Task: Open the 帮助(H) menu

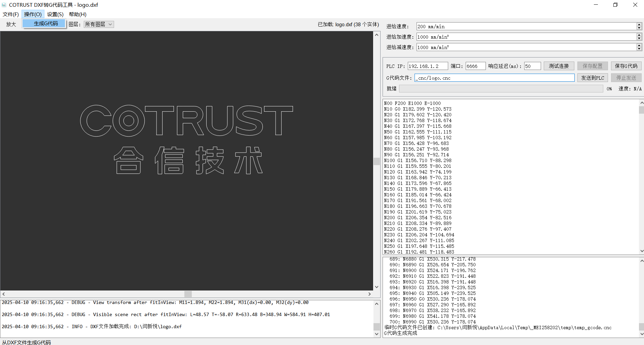Action: [78, 14]
